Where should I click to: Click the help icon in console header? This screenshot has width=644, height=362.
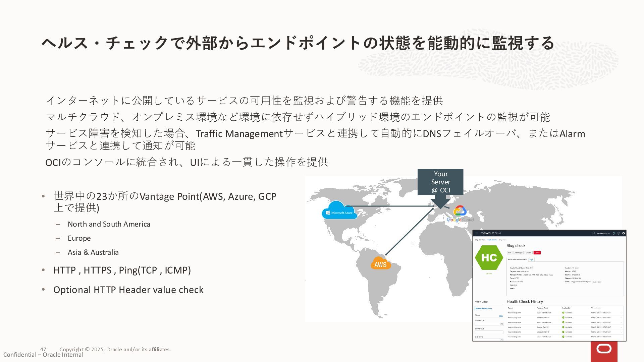619,233
